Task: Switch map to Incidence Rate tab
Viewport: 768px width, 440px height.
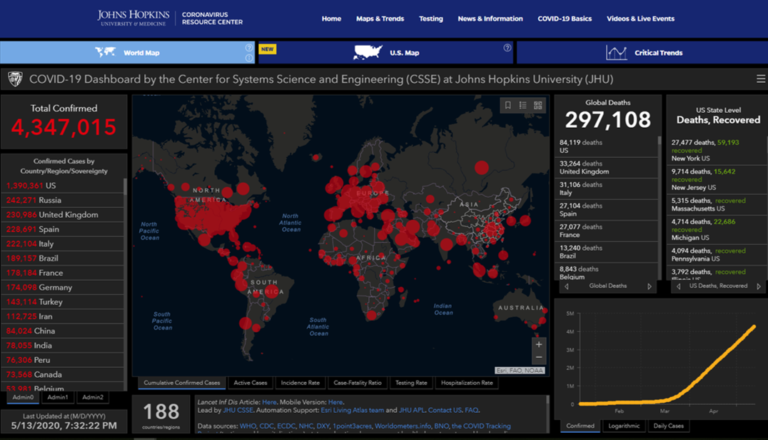Action: tap(300, 383)
